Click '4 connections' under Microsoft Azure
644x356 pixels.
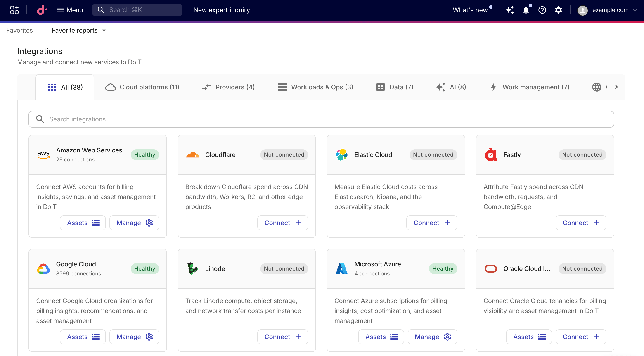(x=372, y=273)
